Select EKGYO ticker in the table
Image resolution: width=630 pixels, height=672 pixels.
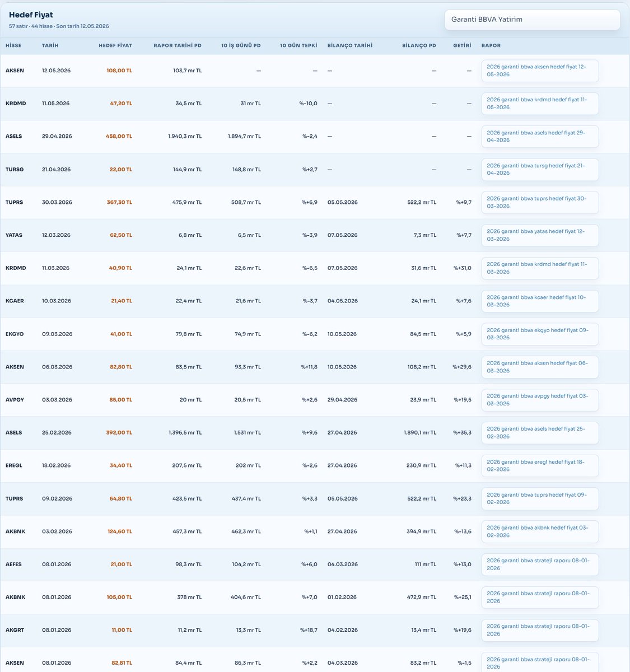(x=15, y=334)
